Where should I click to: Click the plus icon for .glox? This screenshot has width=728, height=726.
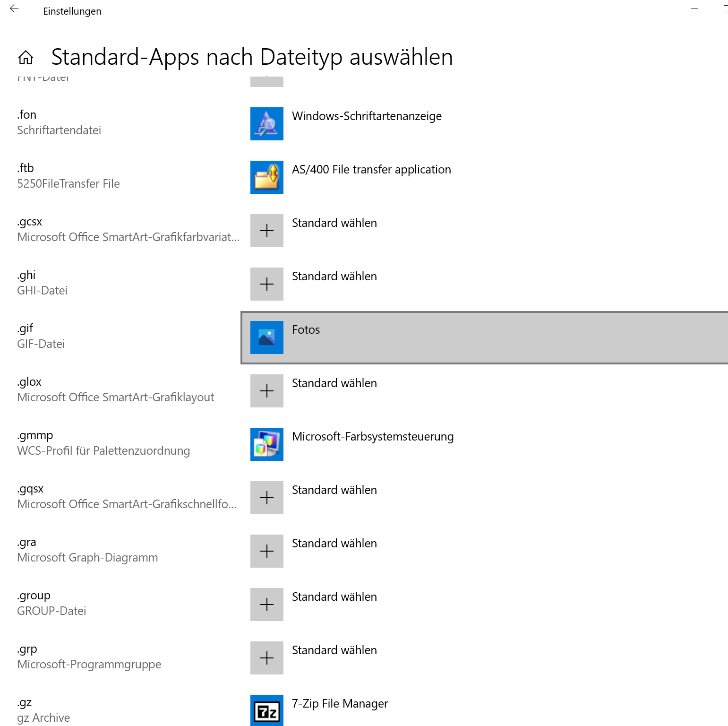tap(266, 391)
